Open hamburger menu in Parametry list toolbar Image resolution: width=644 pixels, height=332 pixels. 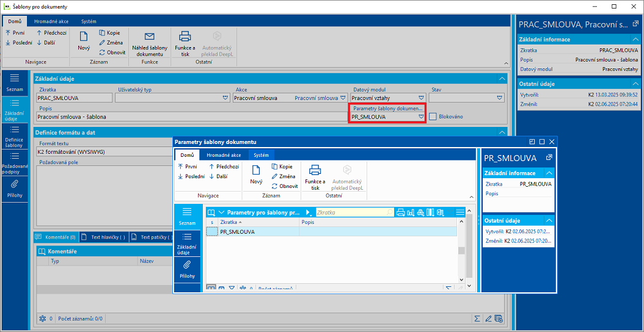click(x=460, y=212)
